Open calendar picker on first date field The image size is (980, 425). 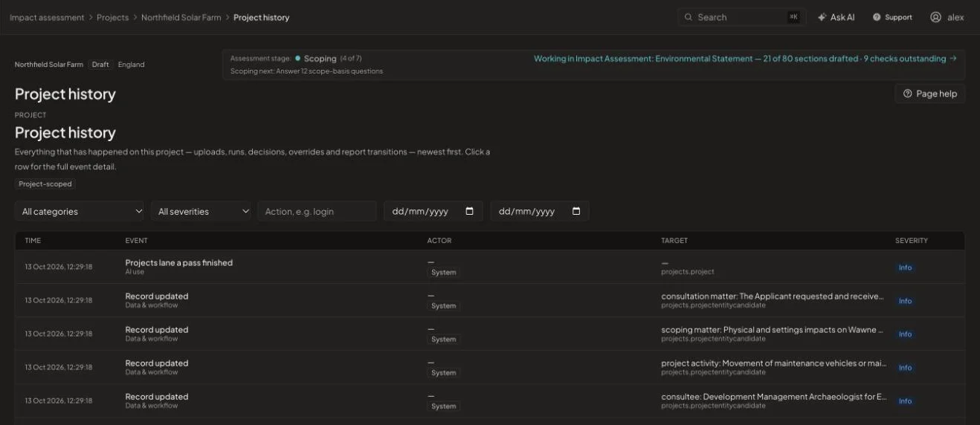[x=469, y=211]
